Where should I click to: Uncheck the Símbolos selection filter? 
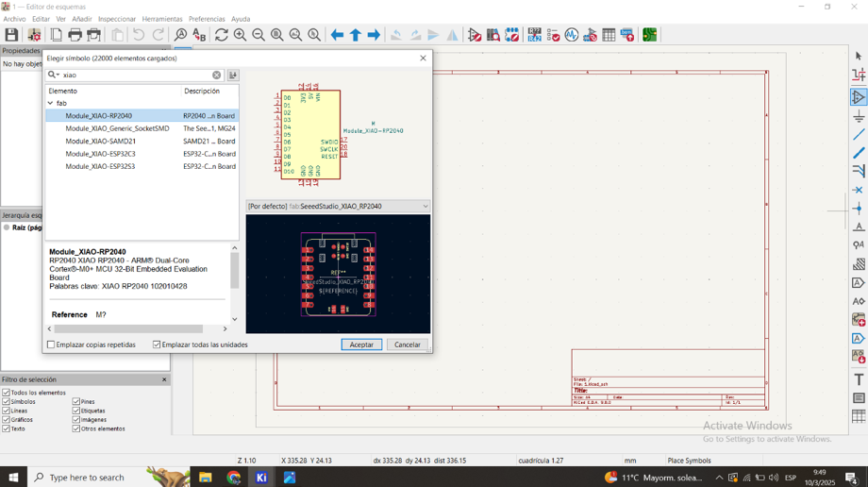[x=6, y=402]
